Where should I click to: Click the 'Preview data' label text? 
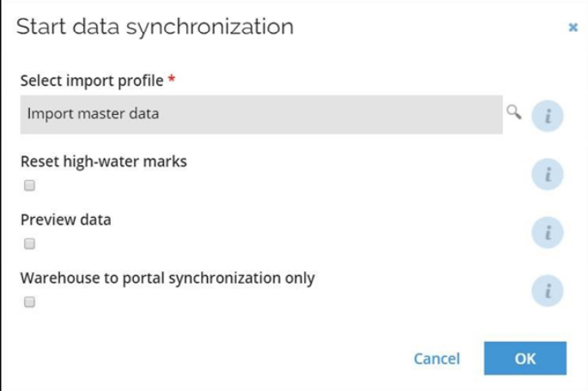pos(65,220)
